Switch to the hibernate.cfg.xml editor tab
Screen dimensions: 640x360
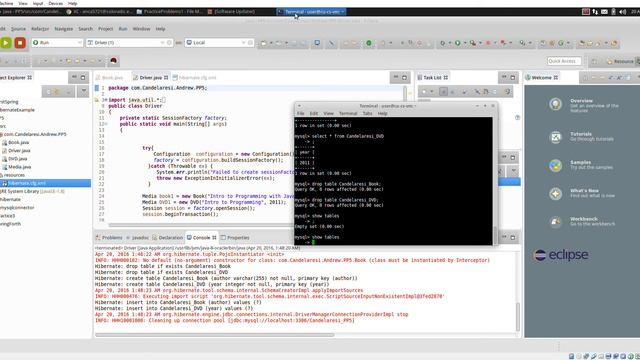(194, 78)
